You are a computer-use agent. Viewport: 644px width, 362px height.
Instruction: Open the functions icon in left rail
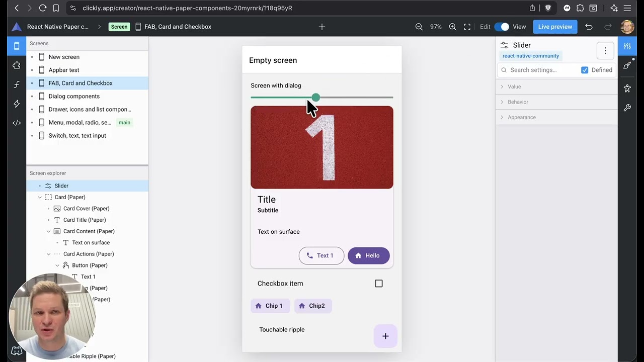(17, 84)
